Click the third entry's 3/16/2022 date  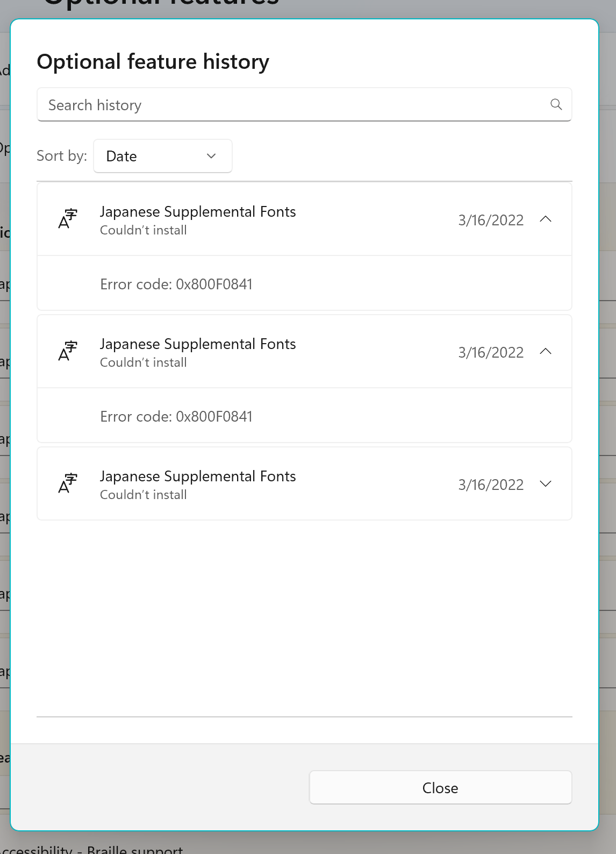tap(491, 485)
